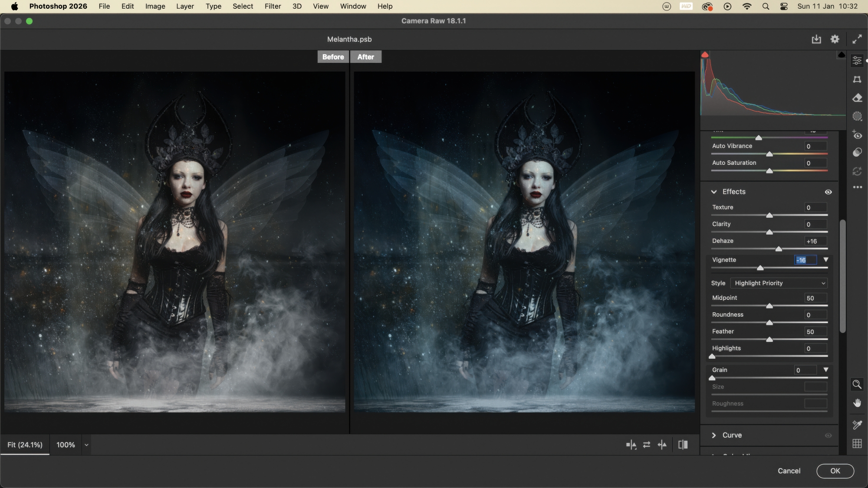
Task: Toggle highlight clipping warning in histogram
Action: point(841,55)
